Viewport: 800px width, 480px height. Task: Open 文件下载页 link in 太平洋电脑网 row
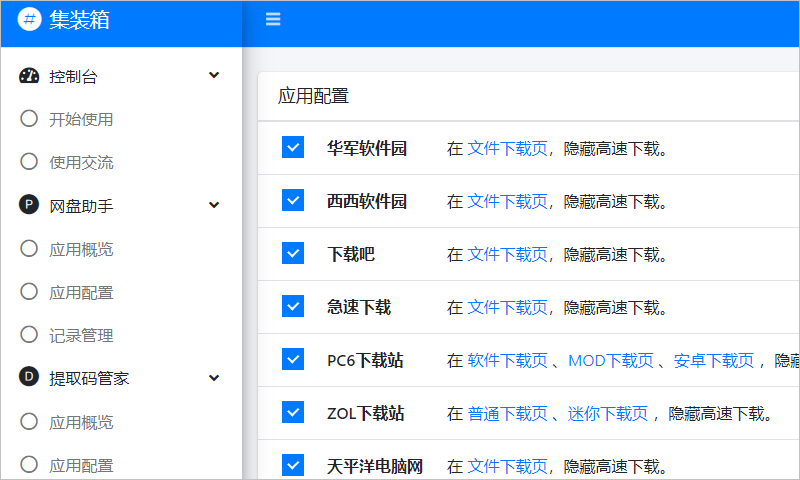[x=507, y=467]
